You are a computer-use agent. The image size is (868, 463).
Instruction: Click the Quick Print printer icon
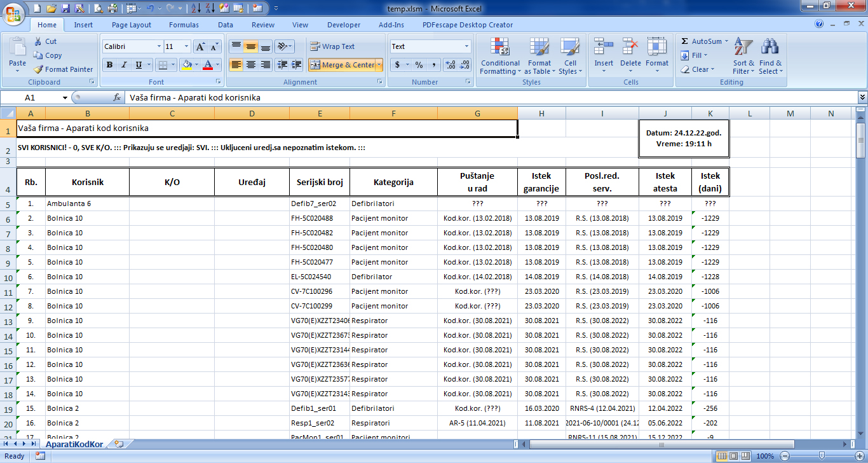(x=112, y=8)
